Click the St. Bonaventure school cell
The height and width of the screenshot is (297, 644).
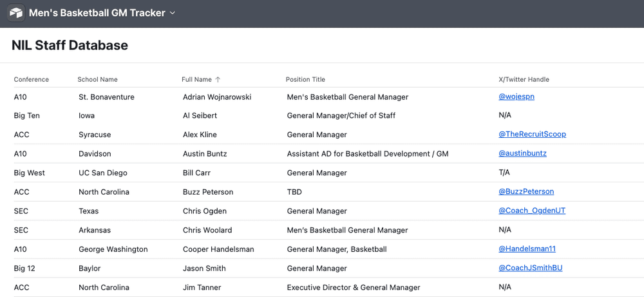[x=106, y=97]
